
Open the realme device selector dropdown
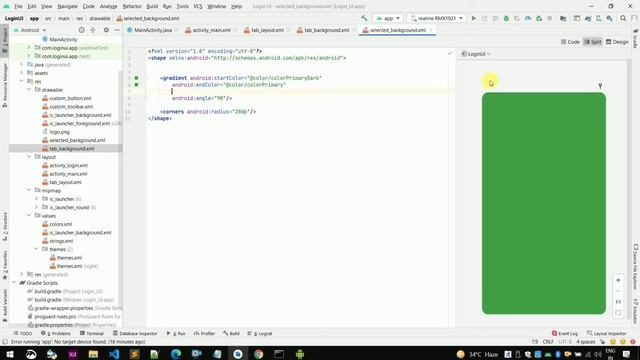(x=437, y=18)
